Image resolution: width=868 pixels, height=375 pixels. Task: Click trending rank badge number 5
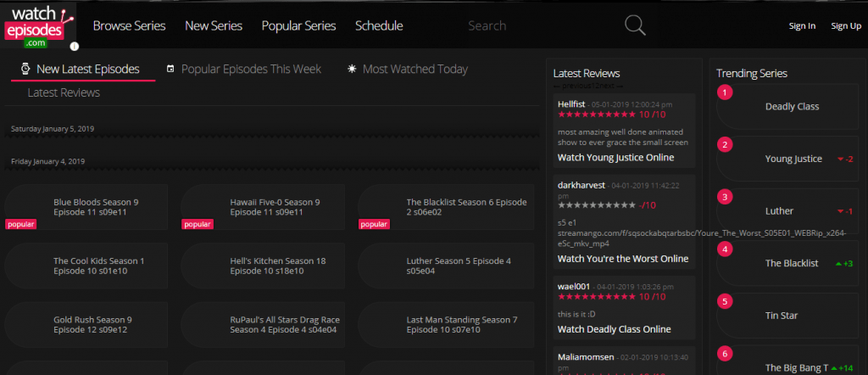coord(725,301)
